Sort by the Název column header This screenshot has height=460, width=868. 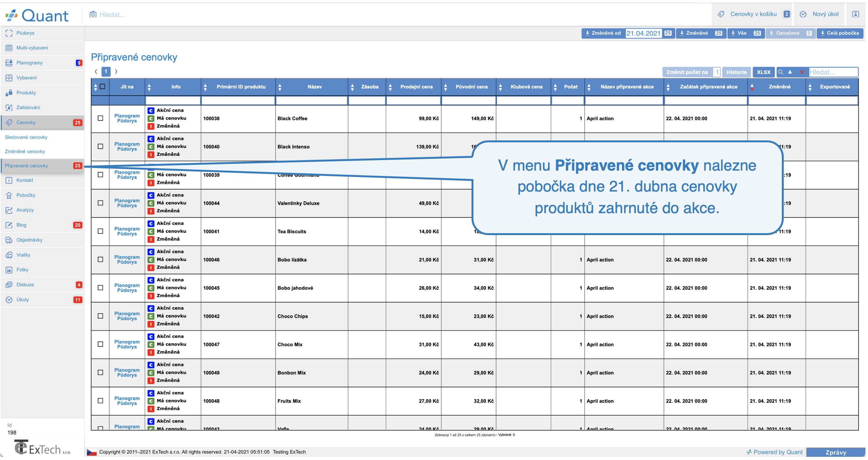point(312,87)
